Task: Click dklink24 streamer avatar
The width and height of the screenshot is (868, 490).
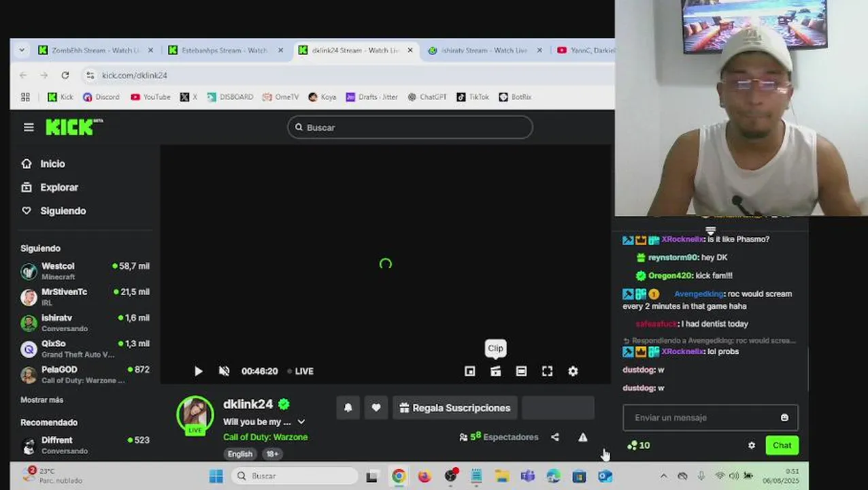Action: pyautogui.click(x=195, y=414)
